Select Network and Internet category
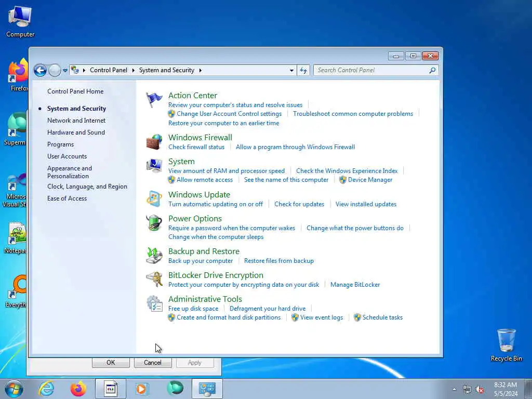Viewport: 532px width, 399px height. (x=76, y=121)
